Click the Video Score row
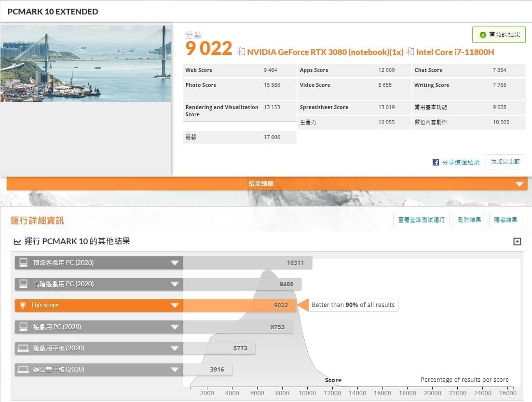The width and height of the screenshot is (532, 402). [x=354, y=89]
